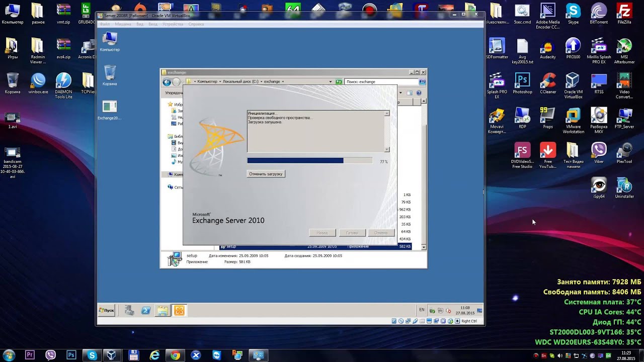Viewport: 644px width, 362px height.
Task: Open iSpy64 desktop shortcut
Action: (599, 187)
